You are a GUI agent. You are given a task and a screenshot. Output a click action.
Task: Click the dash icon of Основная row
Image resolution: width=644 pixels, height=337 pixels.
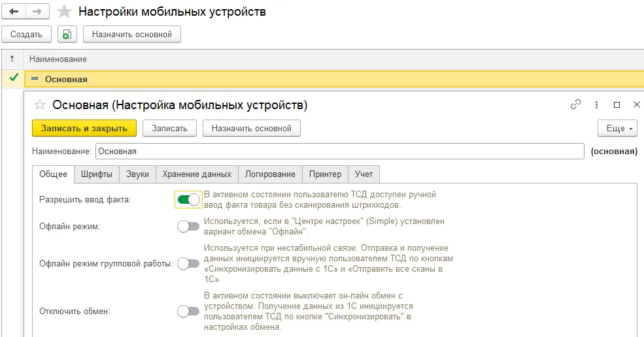tap(35, 79)
